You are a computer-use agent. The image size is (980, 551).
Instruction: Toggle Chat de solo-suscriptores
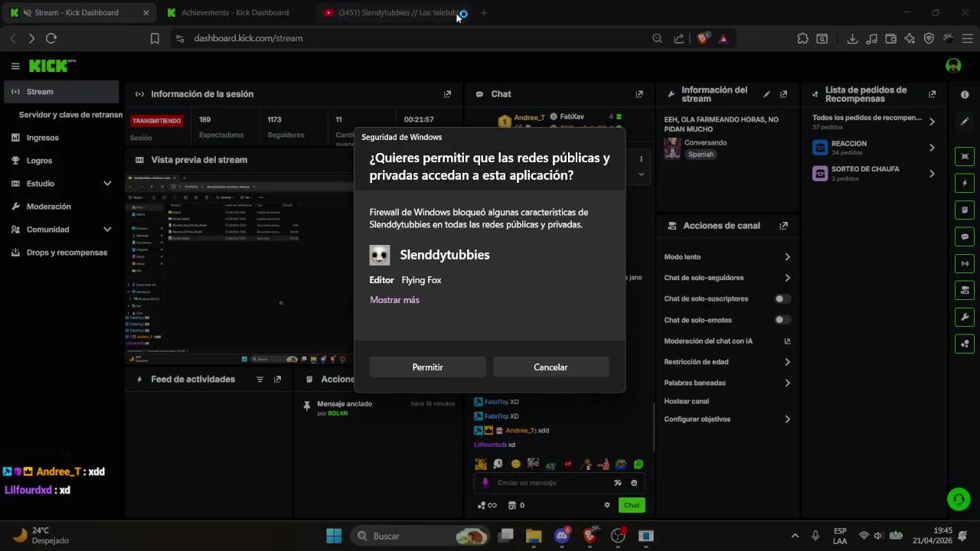[782, 298]
